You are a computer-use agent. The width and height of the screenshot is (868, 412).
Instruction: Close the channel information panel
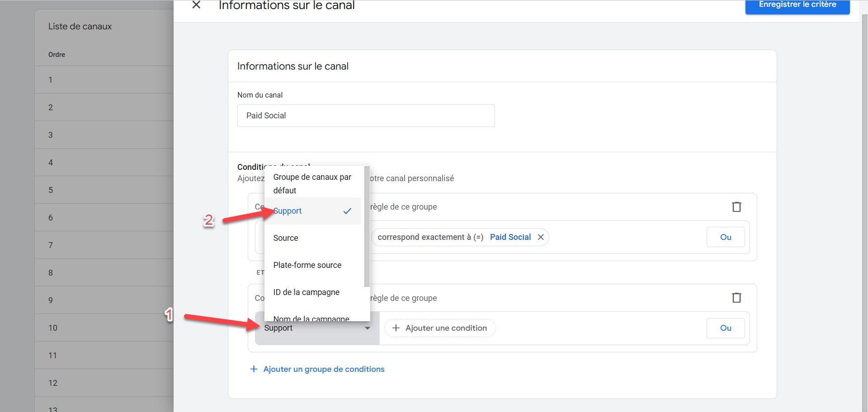click(x=196, y=5)
